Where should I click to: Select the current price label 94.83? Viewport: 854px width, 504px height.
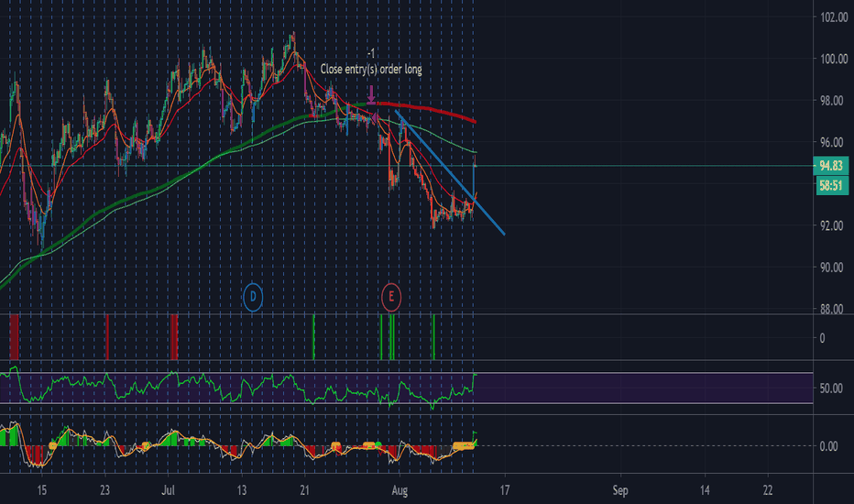tap(830, 166)
